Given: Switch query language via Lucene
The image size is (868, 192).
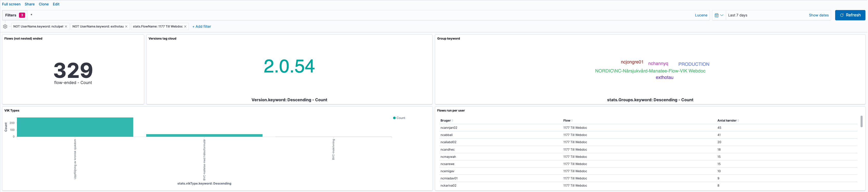Looking at the screenshot, I should (x=701, y=15).
